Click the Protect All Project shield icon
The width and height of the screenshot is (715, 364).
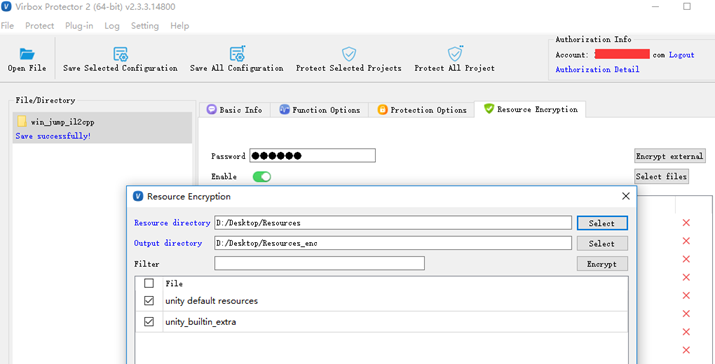point(455,54)
